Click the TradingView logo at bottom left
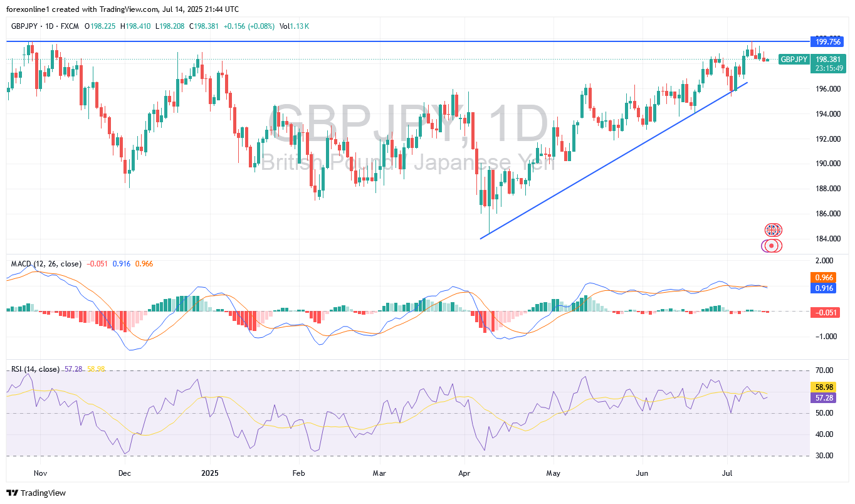855x504 pixels. (x=36, y=493)
